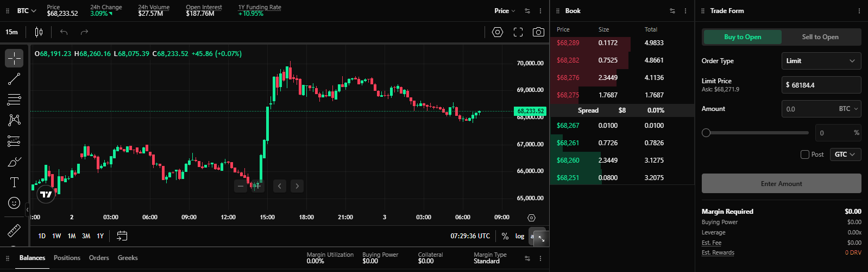Image resolution: width=868 pixels, height=272 pixels.
Task: Switch to the Balances tab
Action: pos(32,258)
